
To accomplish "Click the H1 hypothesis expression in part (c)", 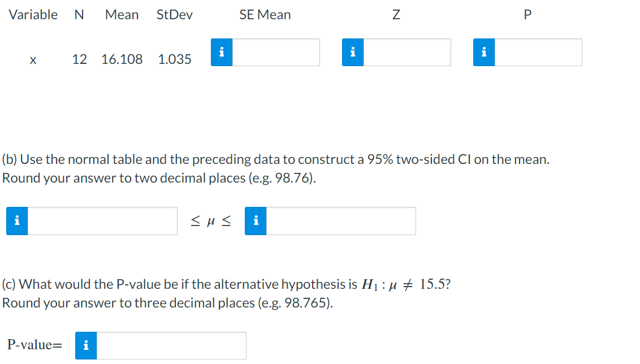I will pos(406,284).
